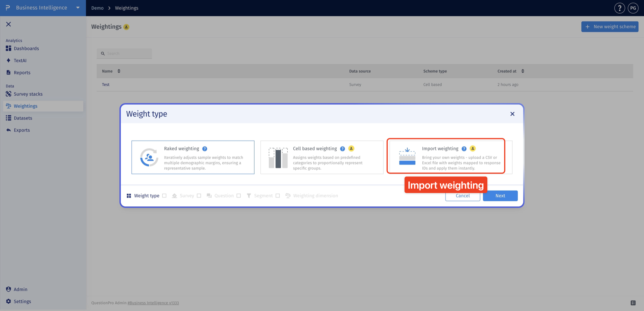Click the Survey wizard step
The width and height of the screenshot is (644, 311).
coord(183,196)
